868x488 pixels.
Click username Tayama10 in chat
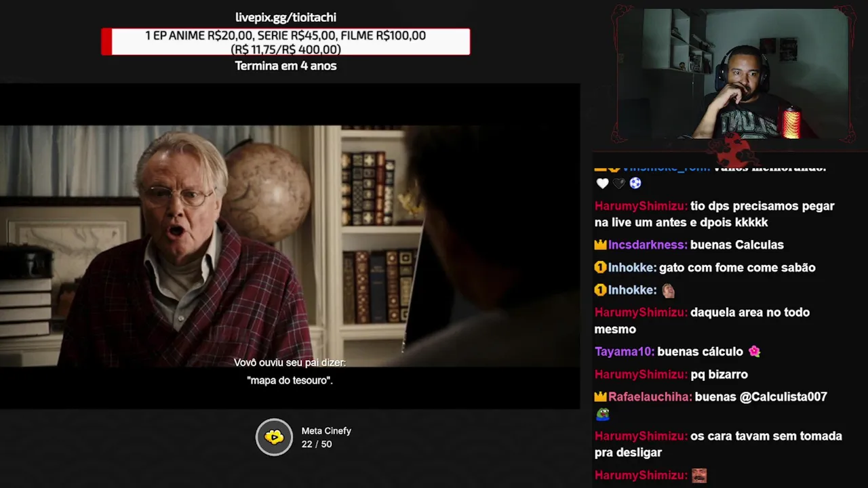(x=624, y=352)
